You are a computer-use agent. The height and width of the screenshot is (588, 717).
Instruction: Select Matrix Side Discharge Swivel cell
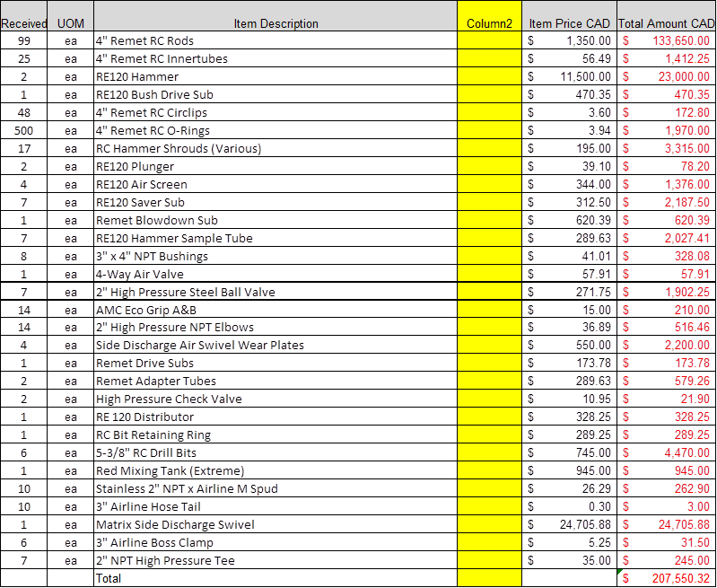click(275, 524)
